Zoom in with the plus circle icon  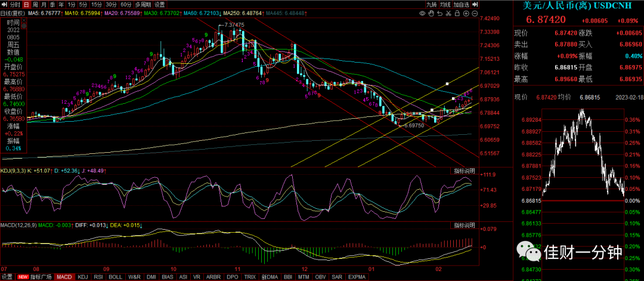tap(466, 14)
